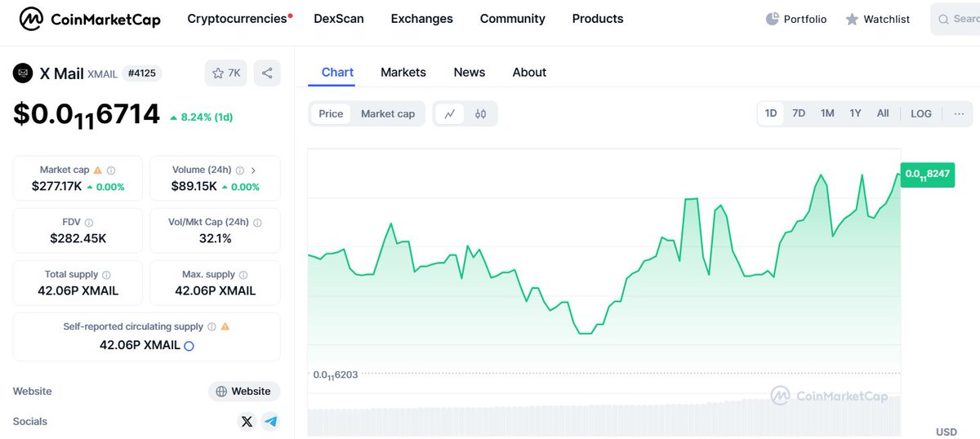Toggle LOG scale on chart
Viewport: 980px width, 439px height.
(921, 113)
